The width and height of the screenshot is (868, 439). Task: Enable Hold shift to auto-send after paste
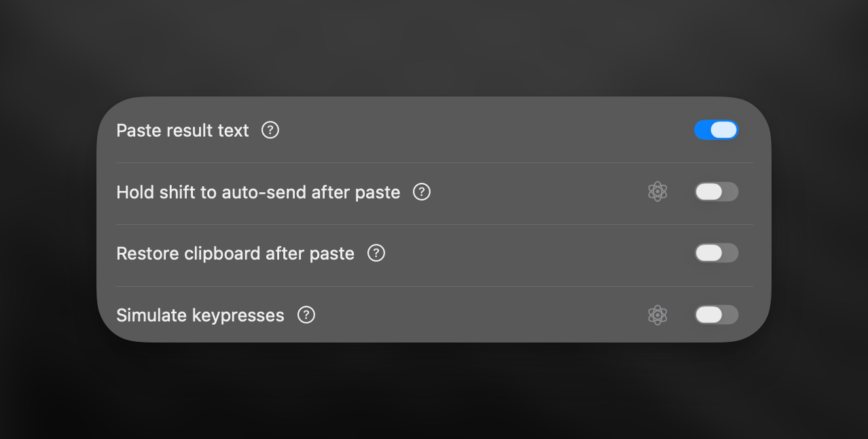click(x=717, y=192)
